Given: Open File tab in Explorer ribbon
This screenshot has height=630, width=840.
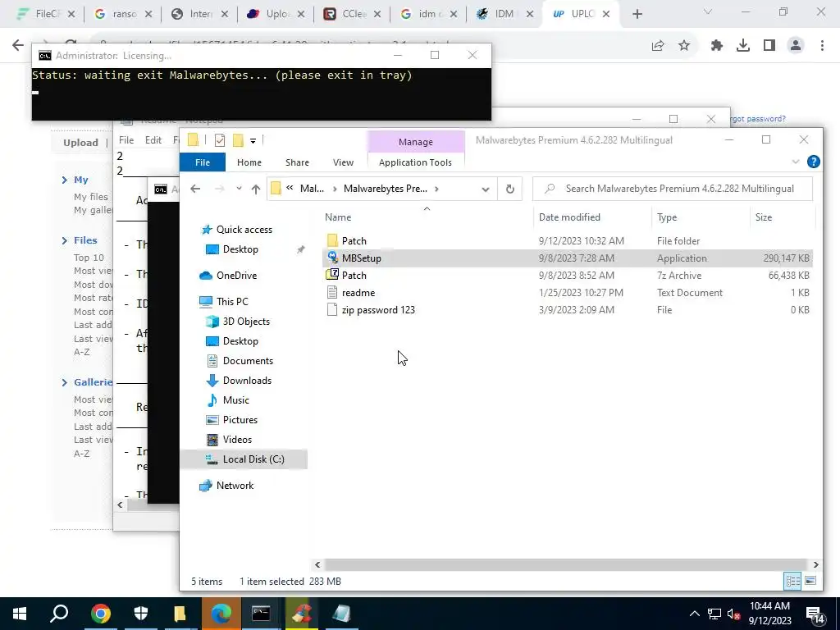Looking at the screenshot, I should click(203, 162).
